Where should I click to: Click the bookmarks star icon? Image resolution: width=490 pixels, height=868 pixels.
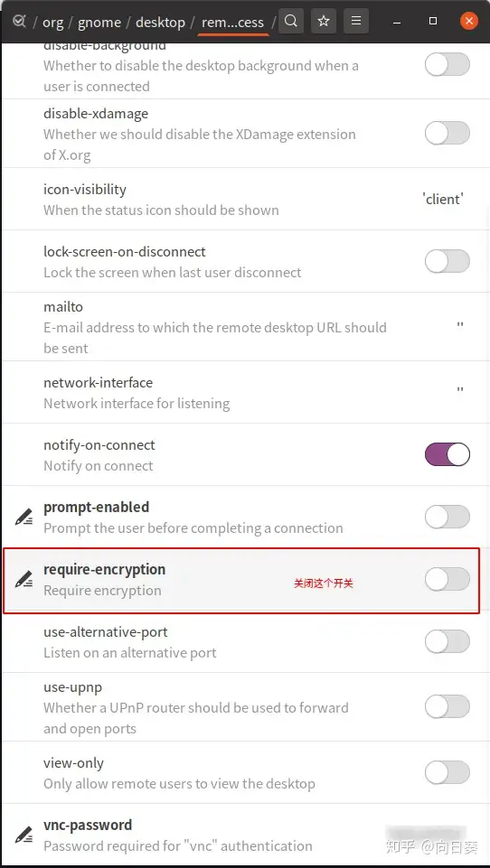324,22
